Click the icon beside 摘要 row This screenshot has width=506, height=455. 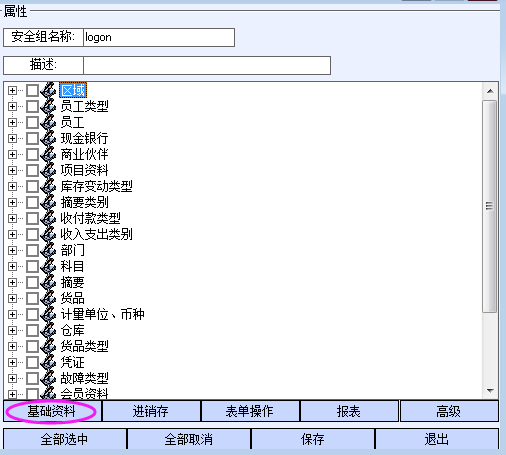coord(48,282)
